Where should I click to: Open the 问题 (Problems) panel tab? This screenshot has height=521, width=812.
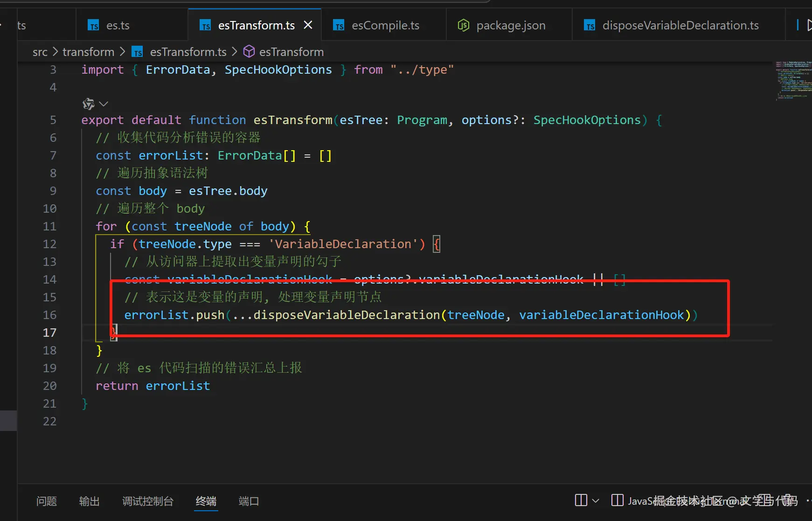[x=47, y=501]
